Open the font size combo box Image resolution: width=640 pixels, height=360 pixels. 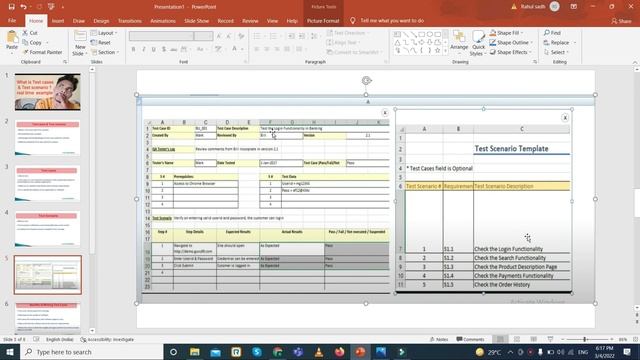(204, 36)
